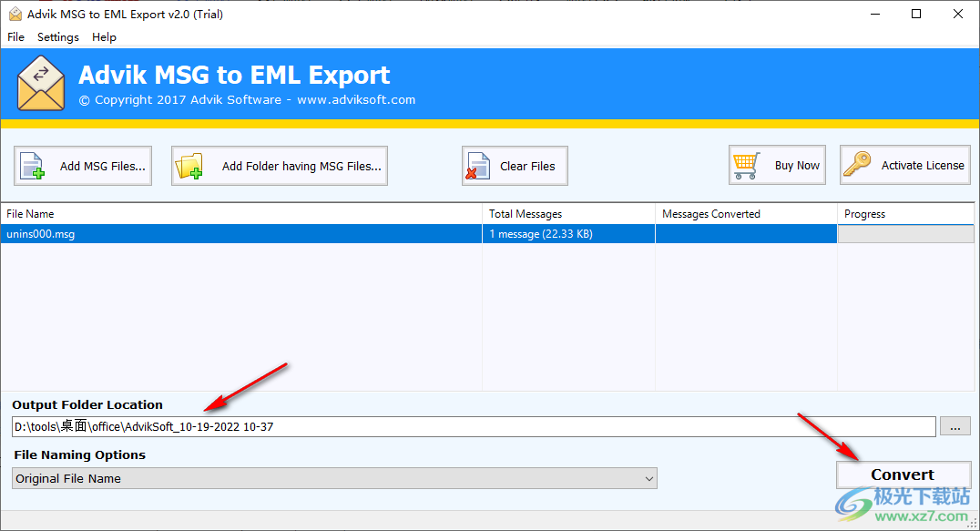Close the Advik MSG to EML window
This screenshot has width=980, height=531.
(x=957, y=14)
